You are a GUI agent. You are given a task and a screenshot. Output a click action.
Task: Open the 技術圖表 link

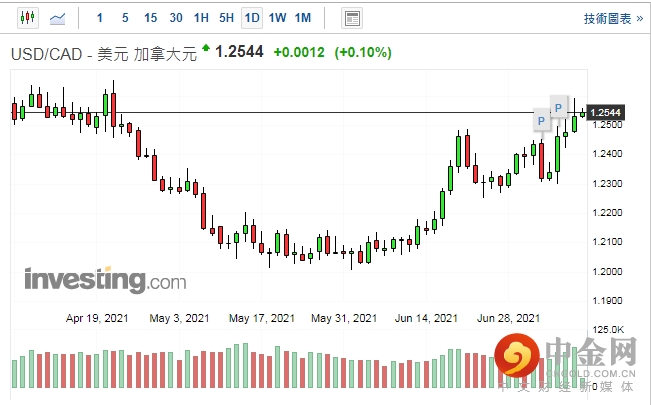[x=613, y=19]
